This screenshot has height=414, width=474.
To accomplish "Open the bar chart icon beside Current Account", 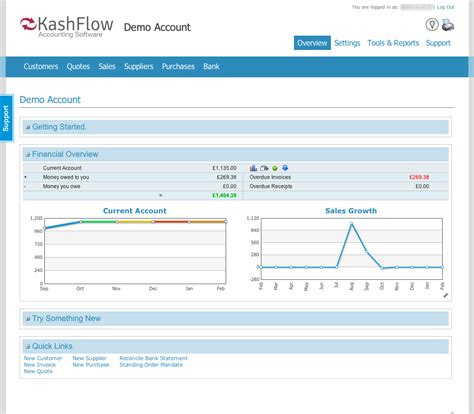I will [x=253, y=168].
